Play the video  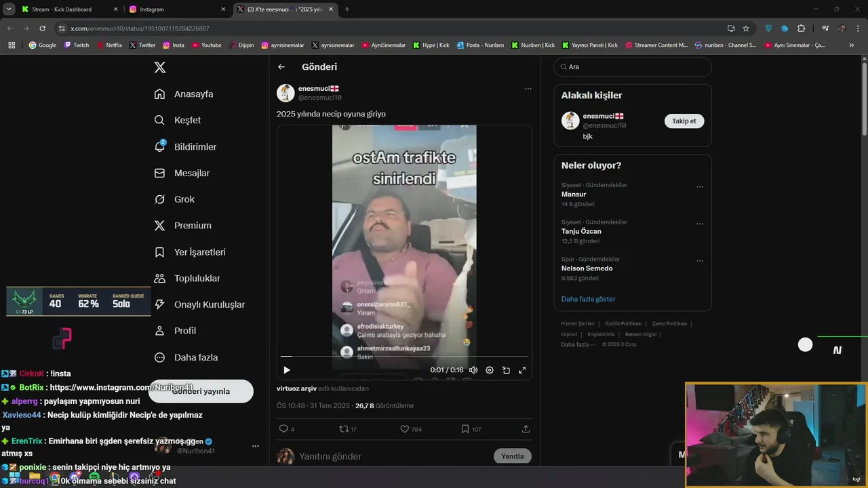pyautogui.click(x=286, y=370)
